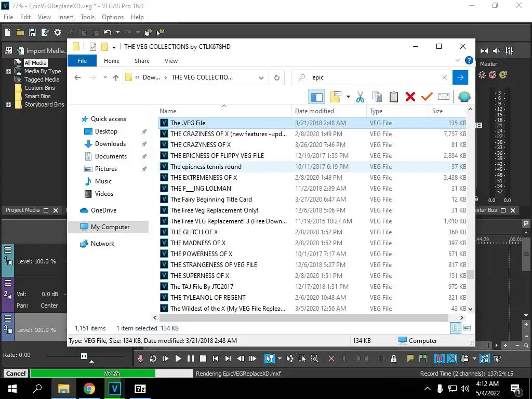Toggle Enable Snapping magnet icon
This screenshot has width=532, height=399.
(440, 358)
